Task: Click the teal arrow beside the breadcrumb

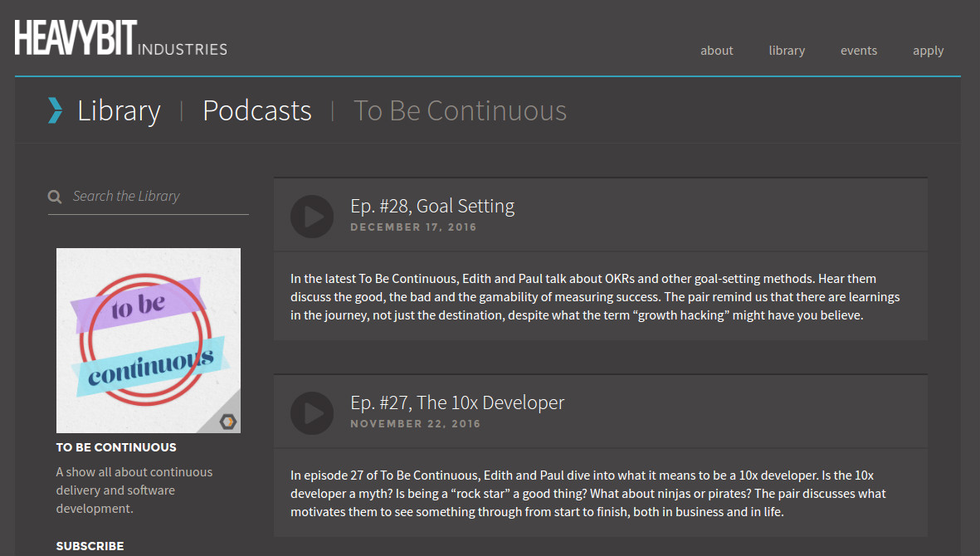Action: 55,110
